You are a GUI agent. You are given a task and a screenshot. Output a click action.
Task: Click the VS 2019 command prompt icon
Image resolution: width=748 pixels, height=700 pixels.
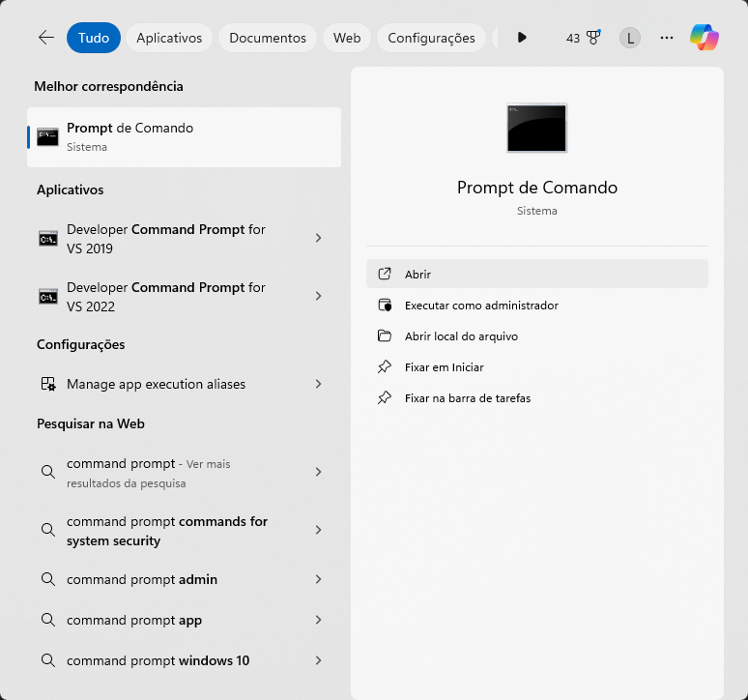click(x=48, y=238)
